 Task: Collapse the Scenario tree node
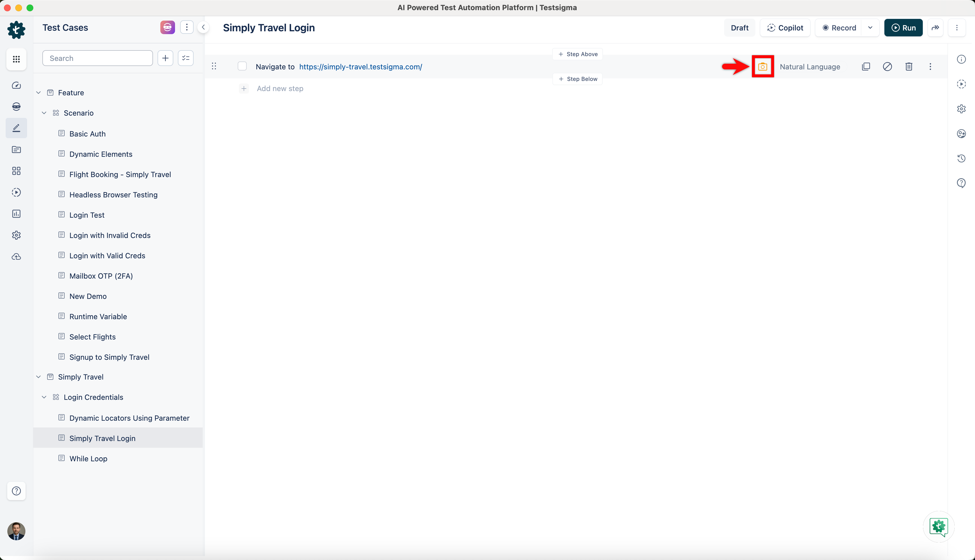(44, 113)
